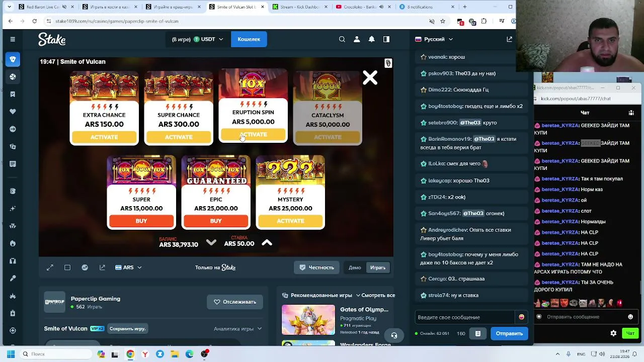Open Kick chat emoji picker

click(x=630, y=317)
